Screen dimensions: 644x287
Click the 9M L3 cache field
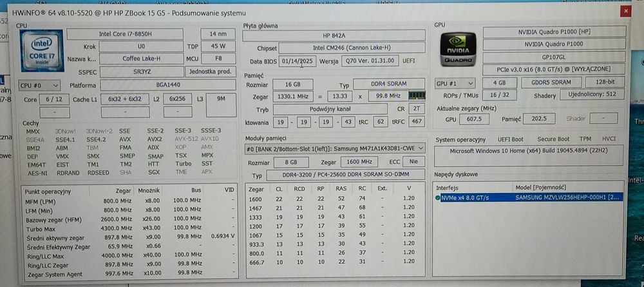tap(221, 105)
